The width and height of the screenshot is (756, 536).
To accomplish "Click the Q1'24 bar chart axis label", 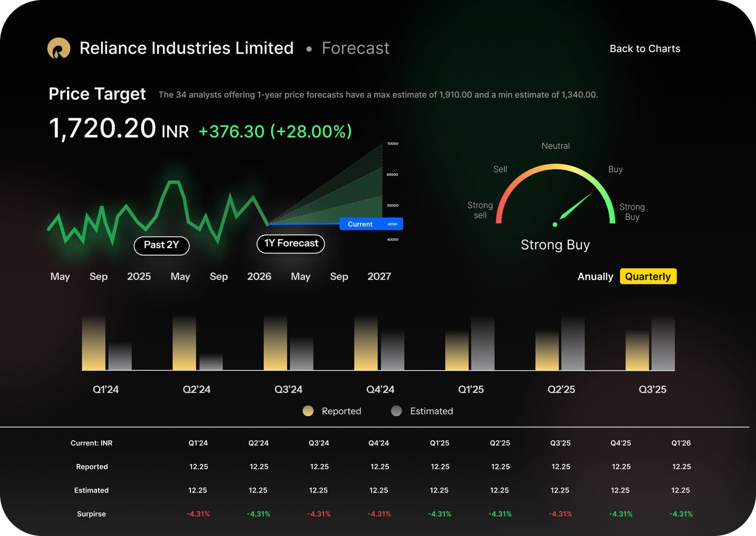I will pos(106,390).
